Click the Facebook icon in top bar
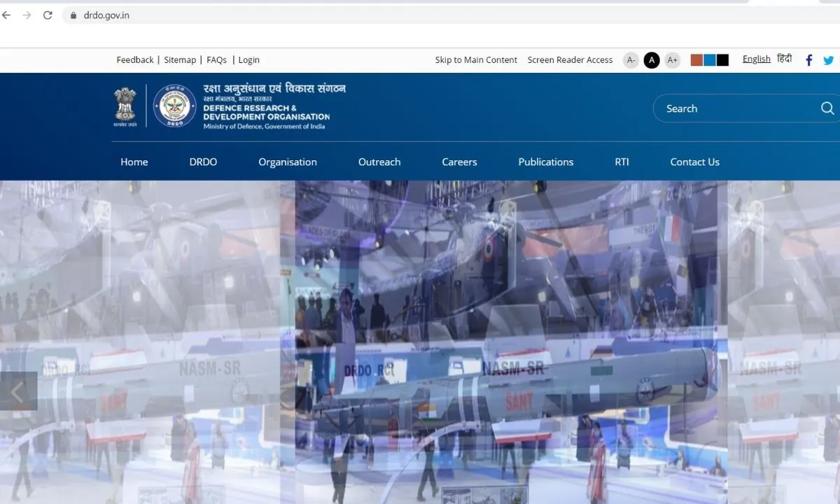The height and width of the screenshot is (504, 840). pos(808,60)
